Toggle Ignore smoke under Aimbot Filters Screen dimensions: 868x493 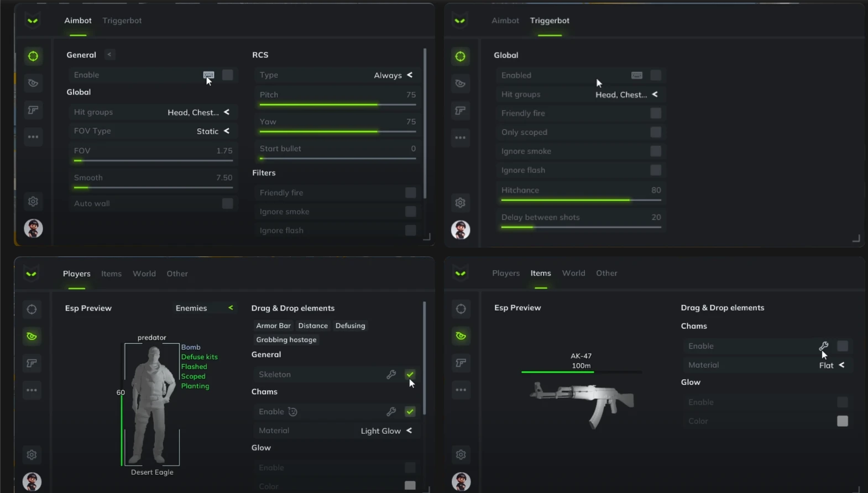410,211
